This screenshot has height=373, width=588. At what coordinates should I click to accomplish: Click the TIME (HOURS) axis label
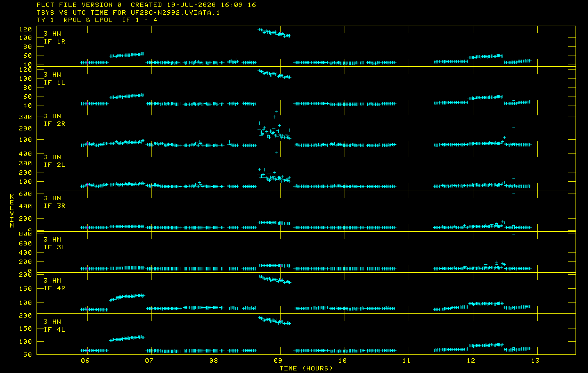point(306,368)
